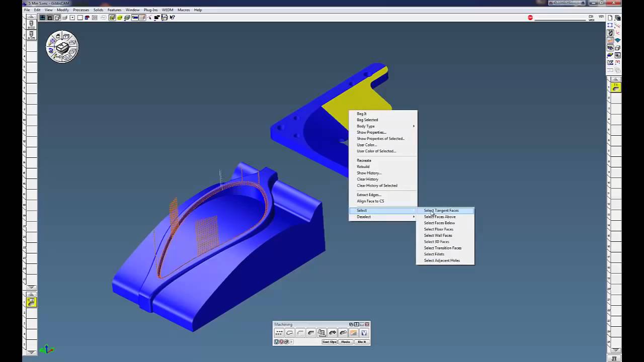
Task: Expand the Deselect submenu
Action: (x=383, y=217)
